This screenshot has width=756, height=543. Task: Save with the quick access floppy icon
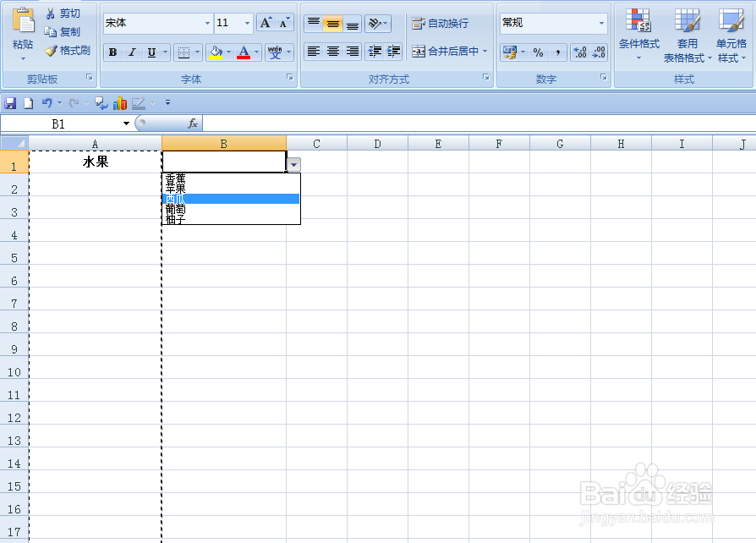[10, 102]
